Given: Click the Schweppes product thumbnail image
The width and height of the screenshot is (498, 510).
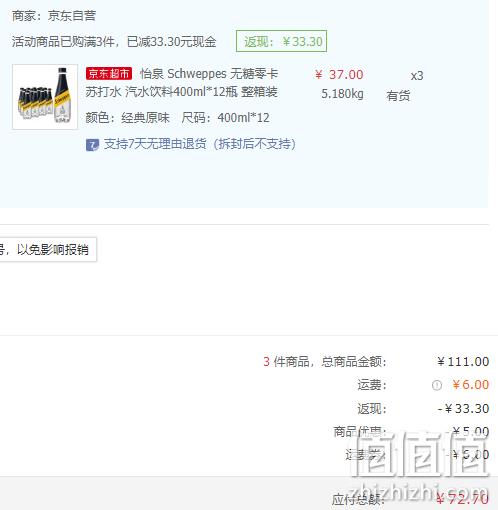Looking at the screenshot, I should pyautogui.click(x=45, y=97).
